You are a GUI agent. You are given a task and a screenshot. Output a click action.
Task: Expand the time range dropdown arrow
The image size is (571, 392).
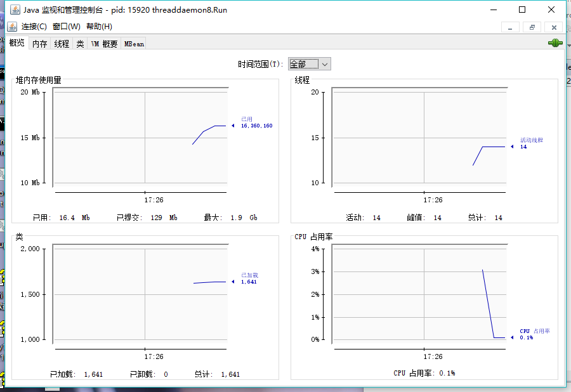[325, 65]
